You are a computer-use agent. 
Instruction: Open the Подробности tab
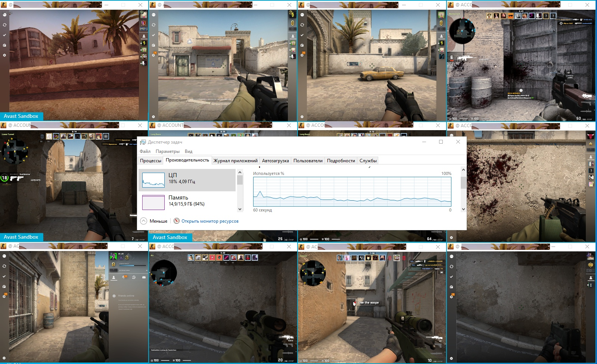[x=341, y=161]
